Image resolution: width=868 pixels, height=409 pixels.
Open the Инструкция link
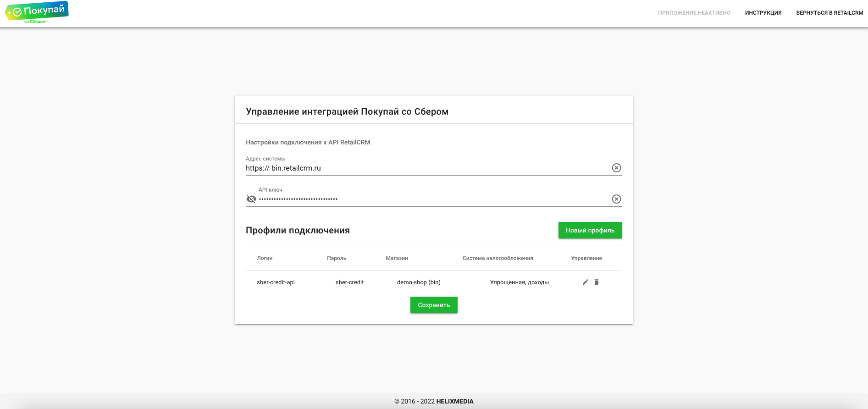(763, 13)
